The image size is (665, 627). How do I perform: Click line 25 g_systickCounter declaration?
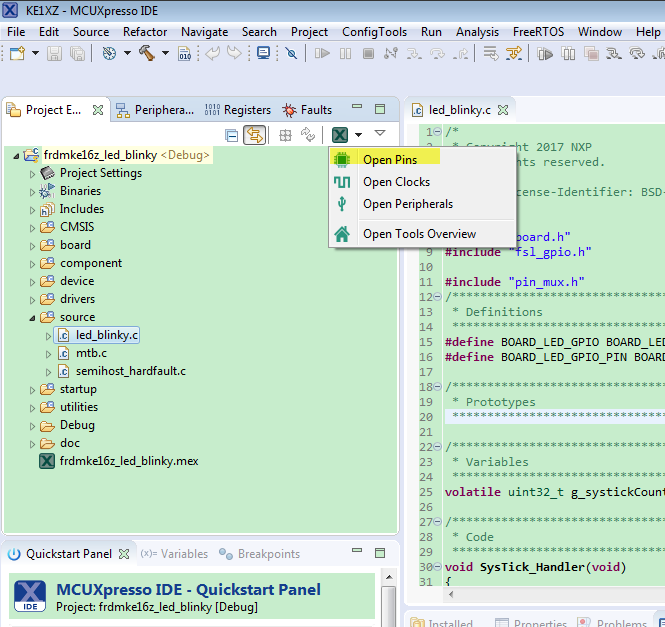[x=555, y=492]
